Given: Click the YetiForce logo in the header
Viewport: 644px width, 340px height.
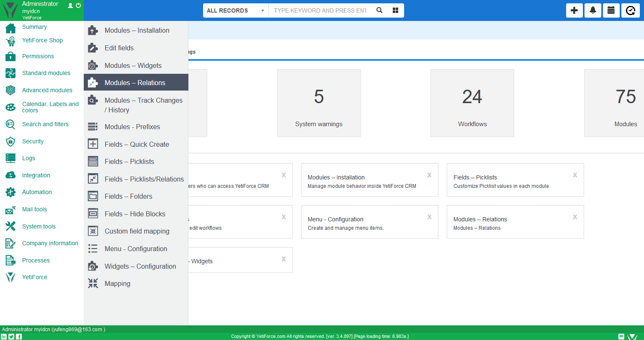Looking at the screenshot, I should [x=10, y=10].
